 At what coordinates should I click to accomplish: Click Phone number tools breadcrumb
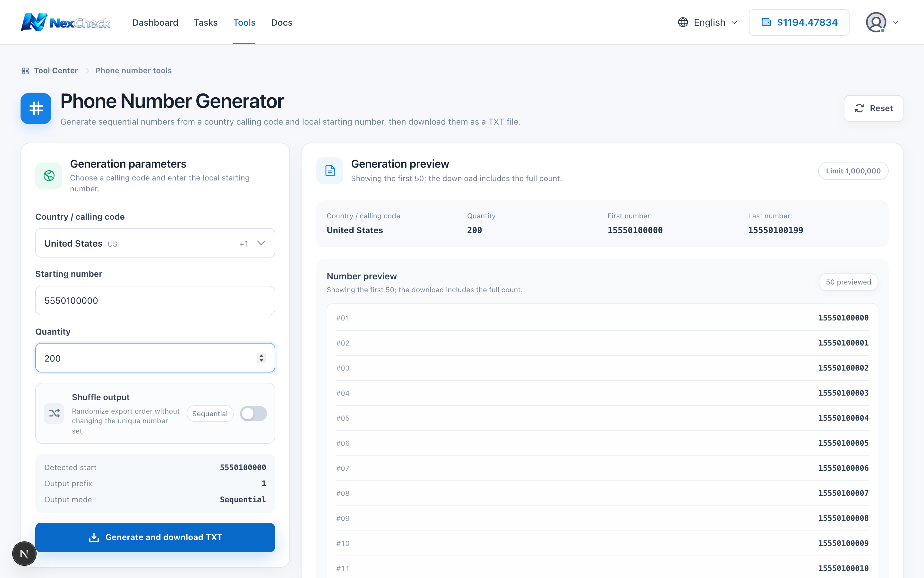click(x=133, y=71)
